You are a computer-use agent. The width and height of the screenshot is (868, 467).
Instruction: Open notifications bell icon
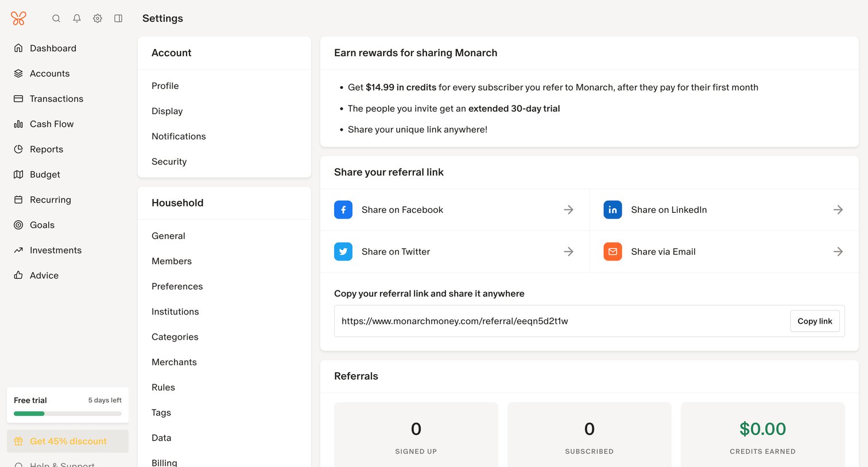click(77, 18)
